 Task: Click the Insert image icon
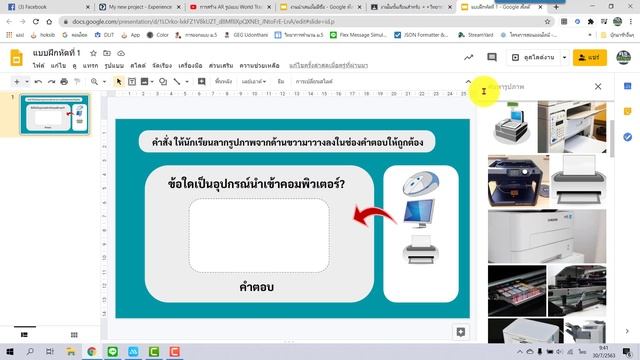pyautogui.click(x=144, y=82)
